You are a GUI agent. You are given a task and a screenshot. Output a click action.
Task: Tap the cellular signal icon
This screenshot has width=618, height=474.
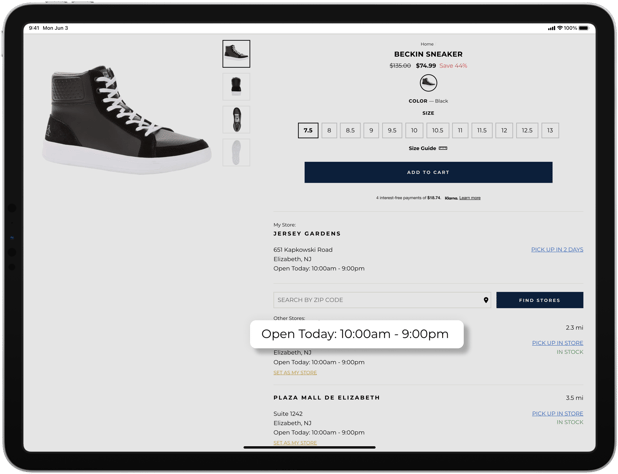coord(551,28)
